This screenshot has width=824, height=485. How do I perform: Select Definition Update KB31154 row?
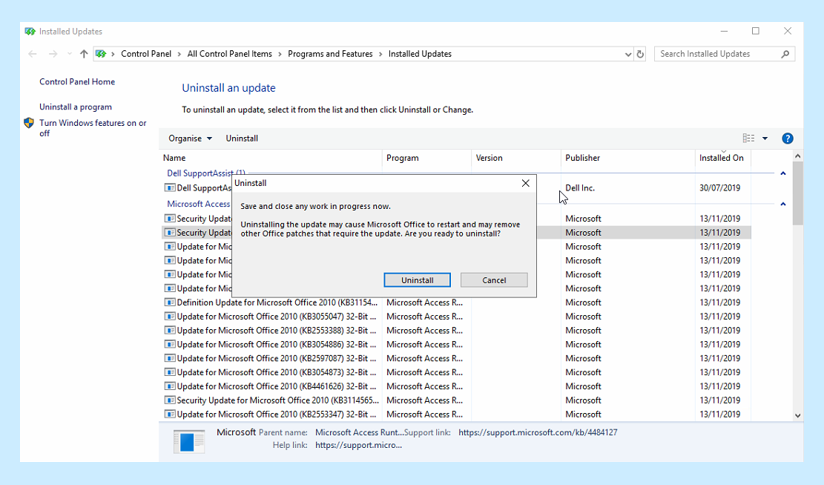click(x=456, y=303)
